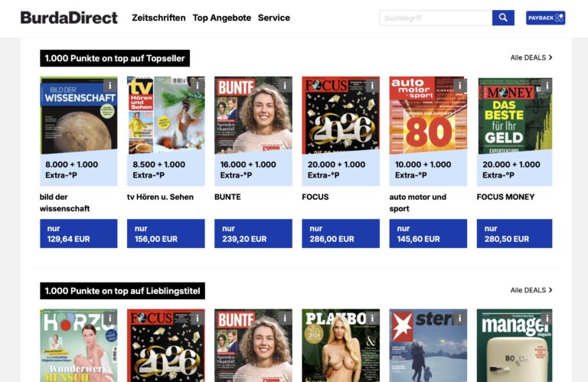Show info icon on bild der wissenschaft cover
Viewport: 588px width, 382px height.
pos(109,86)
